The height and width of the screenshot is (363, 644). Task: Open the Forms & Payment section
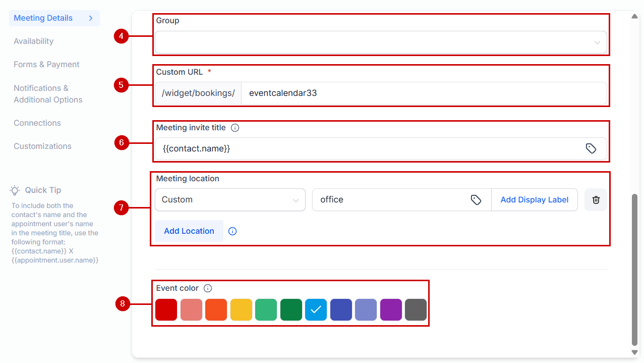[x=46, y=65]
